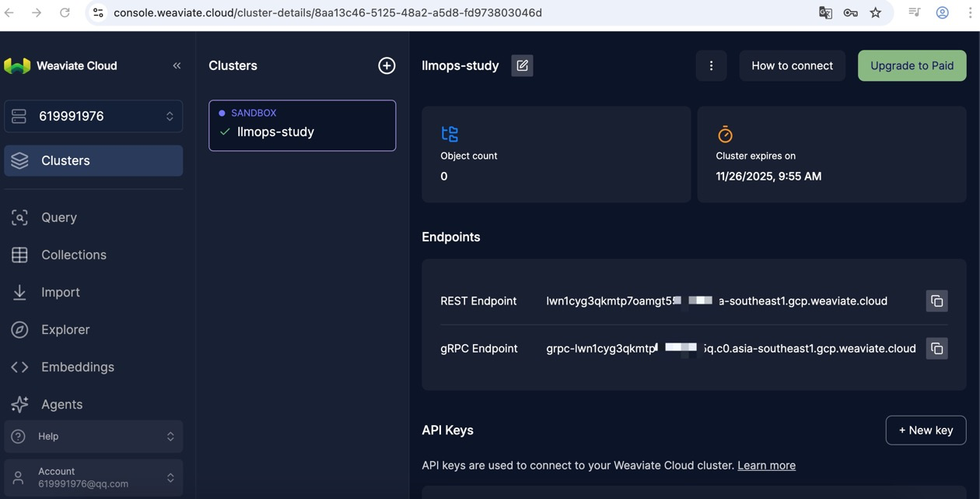Click the New key button

pos(926,430)
